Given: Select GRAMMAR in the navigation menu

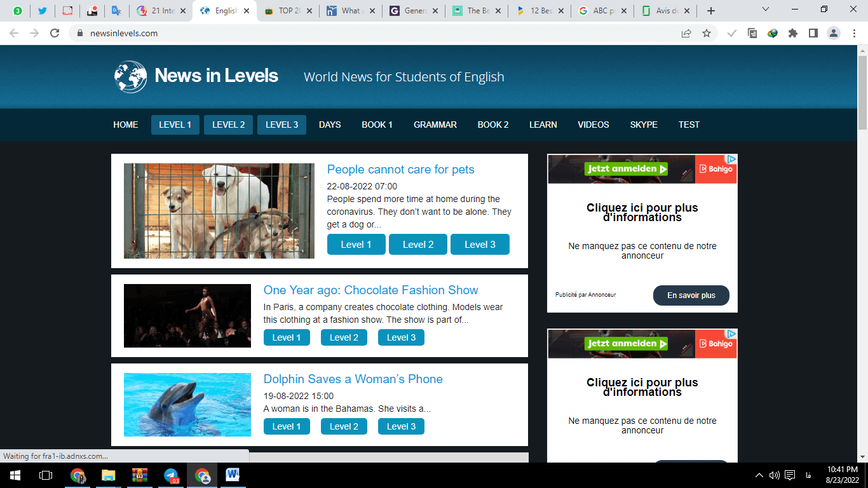Looking at the screenshot, I should click(x=435, y=125).
